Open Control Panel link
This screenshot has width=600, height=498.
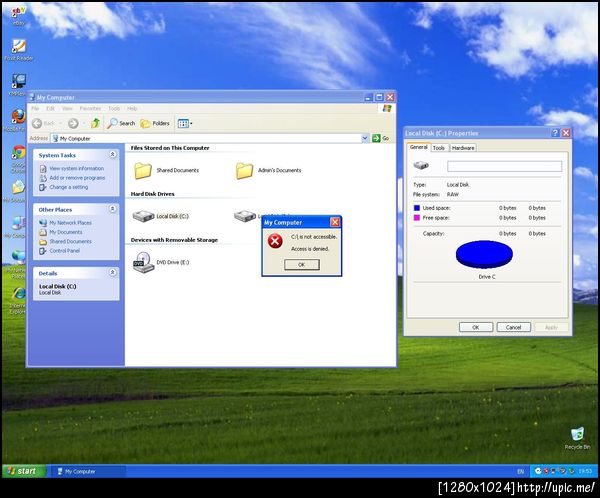65,251
